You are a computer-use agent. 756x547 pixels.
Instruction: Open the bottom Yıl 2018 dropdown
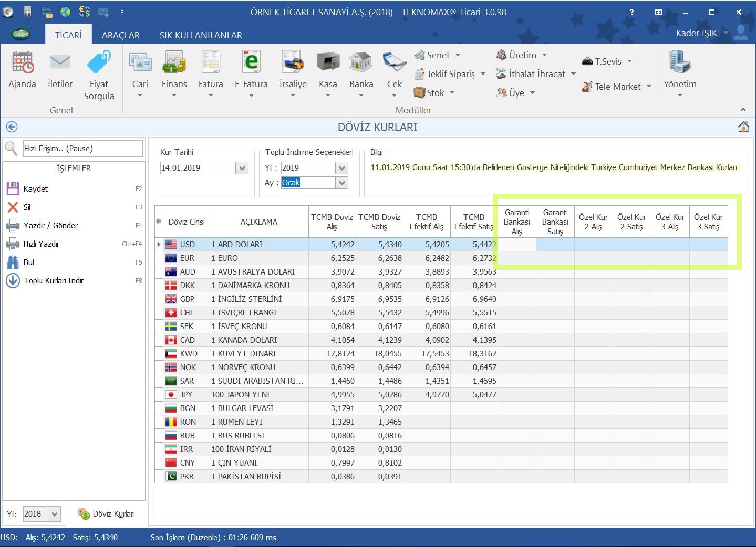55,514
